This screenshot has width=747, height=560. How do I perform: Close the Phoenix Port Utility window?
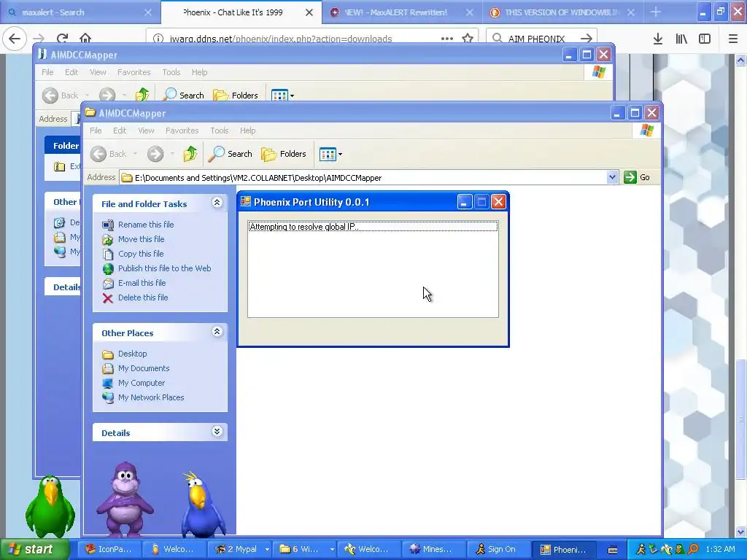pyautogui.click(x=498, y=202)
